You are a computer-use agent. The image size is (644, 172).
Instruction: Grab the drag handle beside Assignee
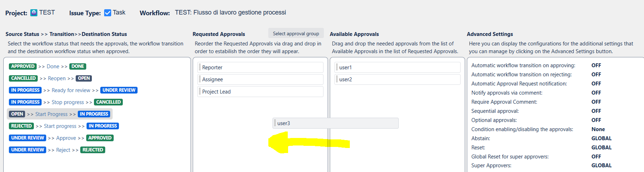pyautogui.click(x=200, y=80)
